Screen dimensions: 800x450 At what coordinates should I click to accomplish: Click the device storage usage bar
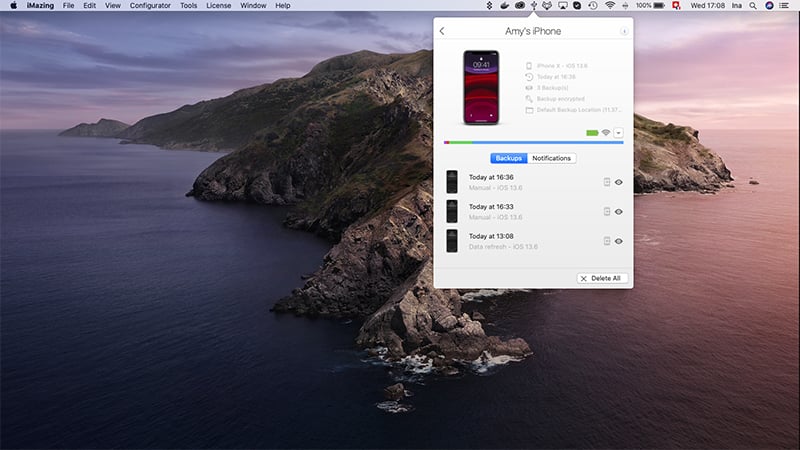[x=533, y=142]
